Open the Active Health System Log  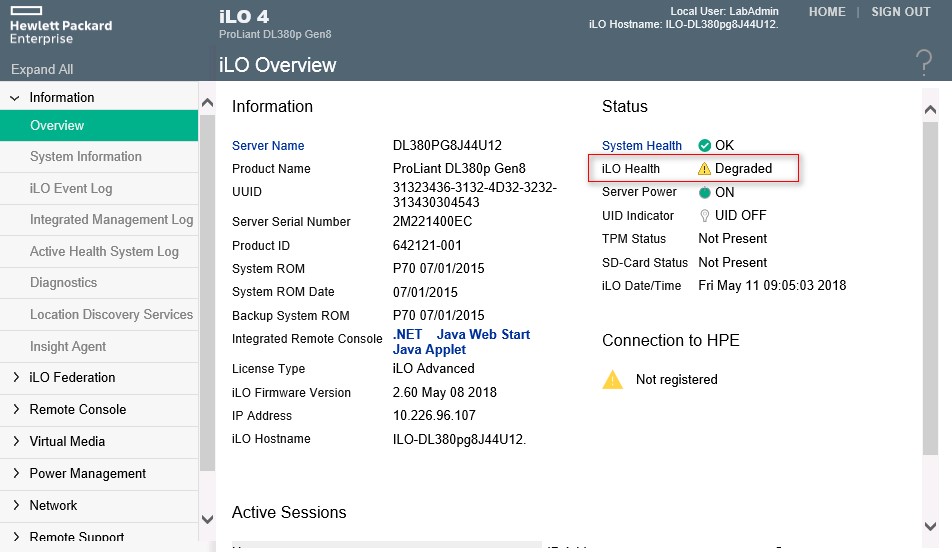coord(104,252)
